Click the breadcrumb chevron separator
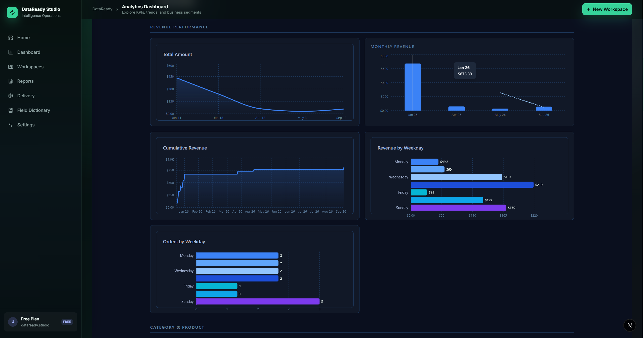Screen dimensions: 644x338 pos(117,9)
